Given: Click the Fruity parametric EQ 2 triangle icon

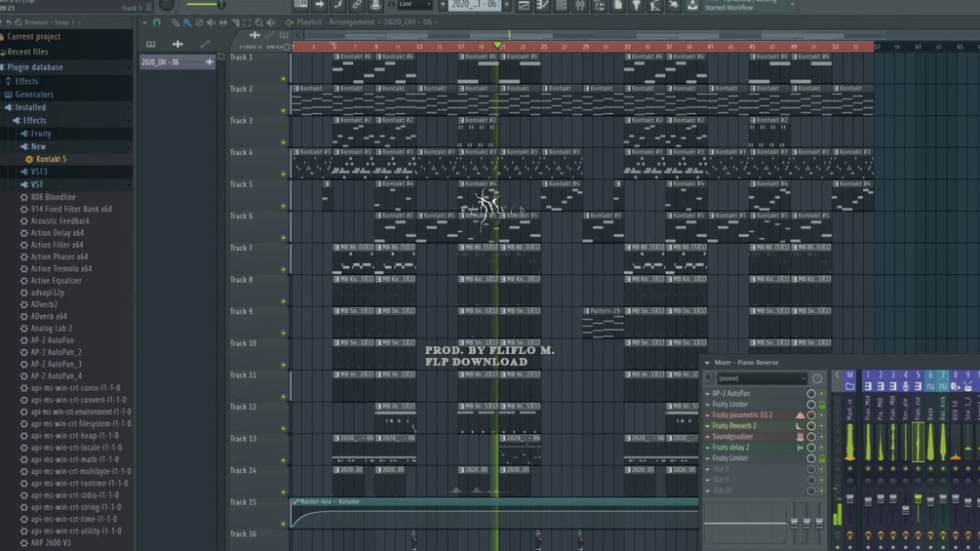Looking at the screenshot, I should click(800, 414).
